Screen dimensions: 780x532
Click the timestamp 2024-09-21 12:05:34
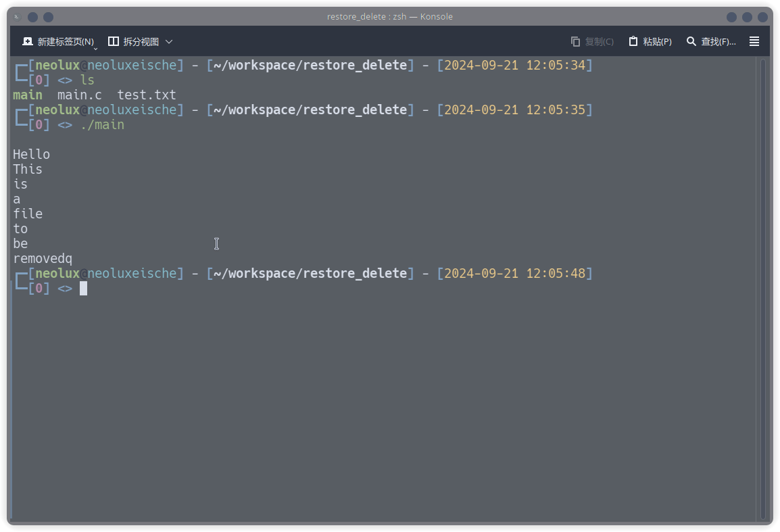[x=514, y=65]
